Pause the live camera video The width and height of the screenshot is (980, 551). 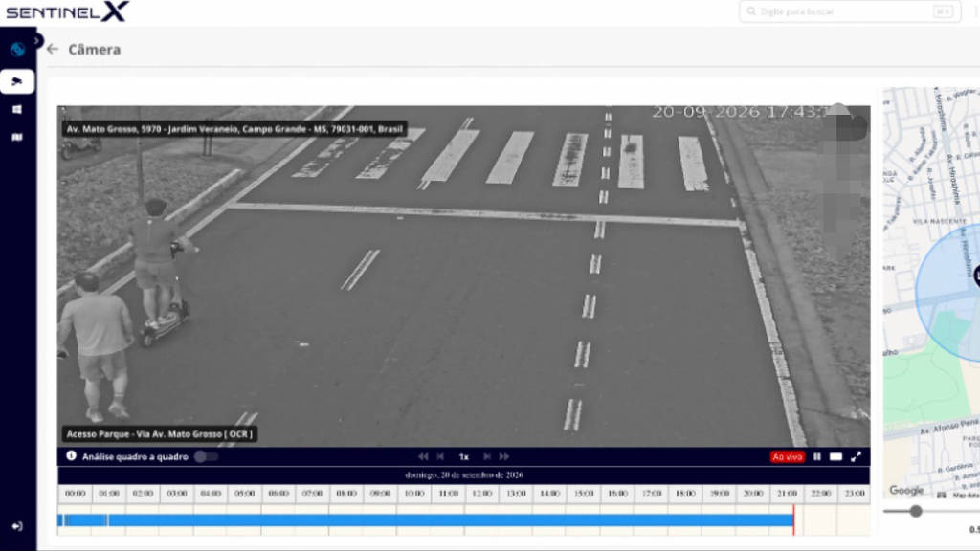coord(817,456)
